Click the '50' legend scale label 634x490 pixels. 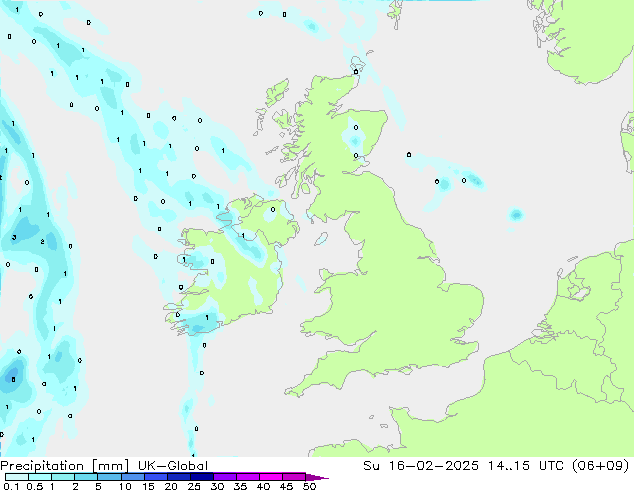point(309,486)
